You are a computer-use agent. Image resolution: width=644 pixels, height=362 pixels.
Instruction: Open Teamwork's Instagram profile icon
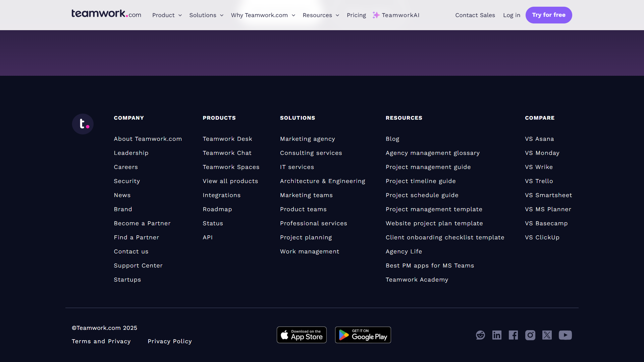click(x=530, y=335)
